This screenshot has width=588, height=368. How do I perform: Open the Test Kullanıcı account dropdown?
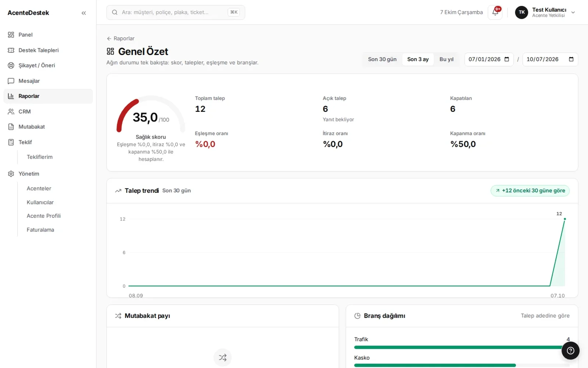click(545, 12)
